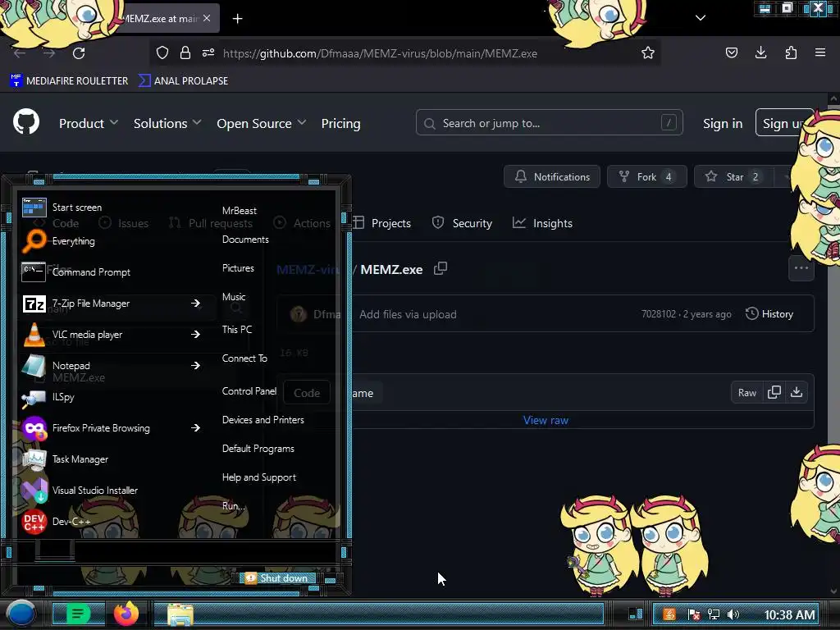Open Pocket save icon in toolbar
The image size is (840, 630).
(x=731, y=52)
